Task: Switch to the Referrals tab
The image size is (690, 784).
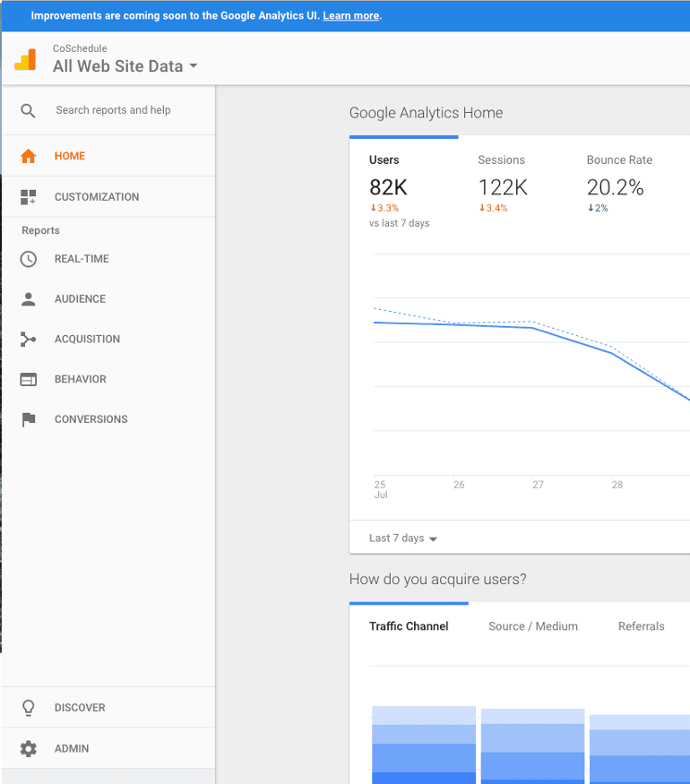Action: coord(641,626)
